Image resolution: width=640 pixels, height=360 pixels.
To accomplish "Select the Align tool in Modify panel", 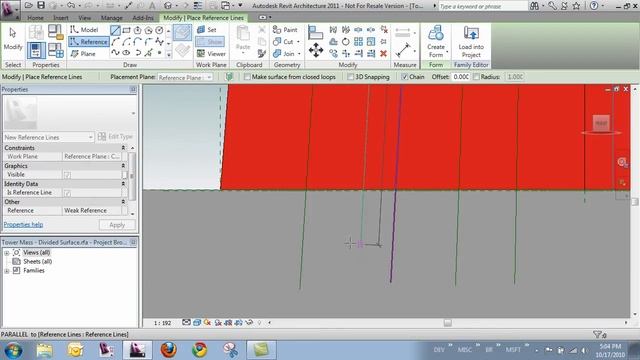I will tap(316, 32).
